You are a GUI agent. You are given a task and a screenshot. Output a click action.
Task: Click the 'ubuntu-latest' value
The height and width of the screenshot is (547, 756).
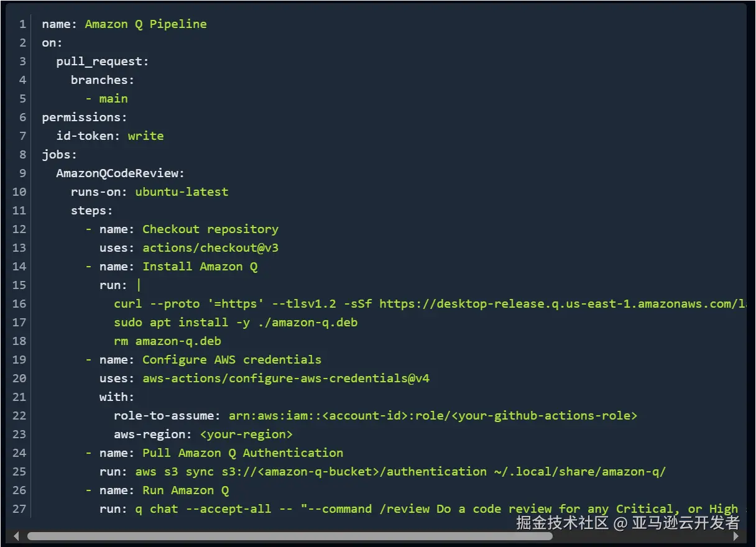182,192
